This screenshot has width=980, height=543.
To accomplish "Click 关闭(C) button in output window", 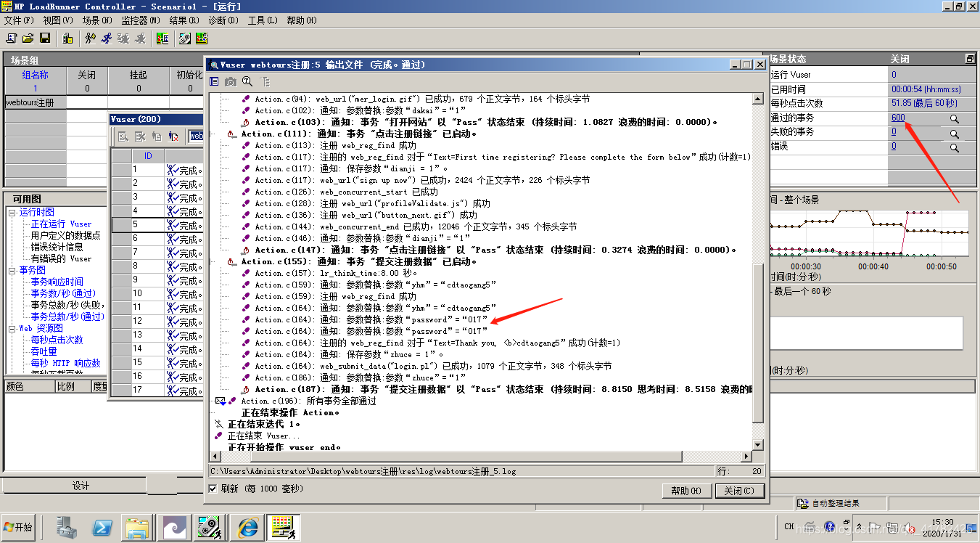I will 739,491.
